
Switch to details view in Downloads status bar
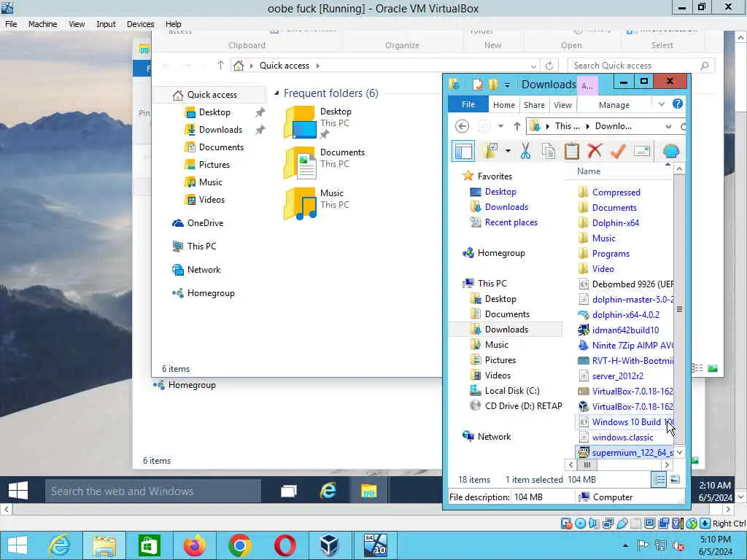coord(659,479)
